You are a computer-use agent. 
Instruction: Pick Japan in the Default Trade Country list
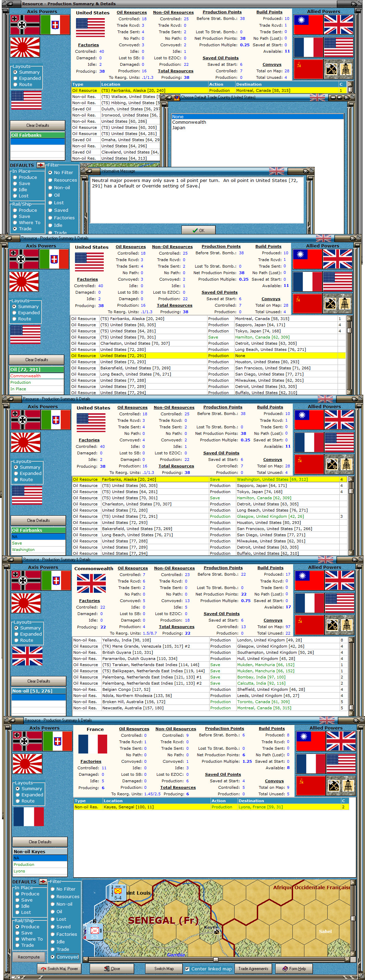(x=257, y=127)
